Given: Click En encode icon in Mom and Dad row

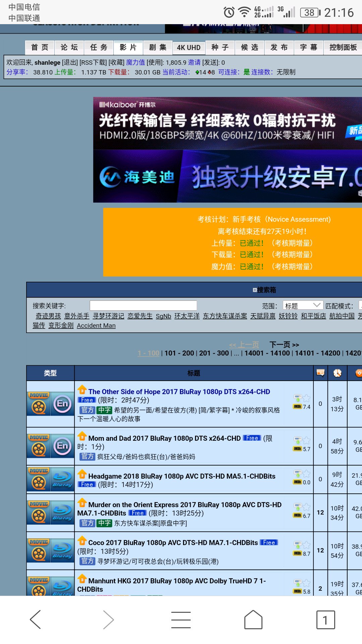Looking at the screenshot, I should 62,446.
